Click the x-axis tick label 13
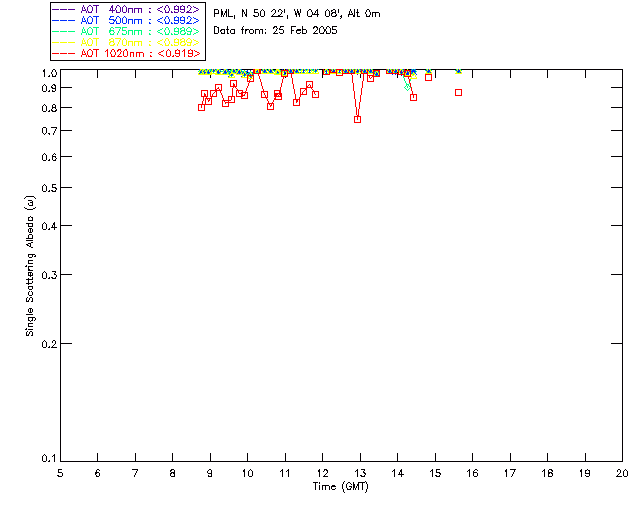The height and width of the screenshot is (512, 640). pyautogui.click(x=360, y=473)
